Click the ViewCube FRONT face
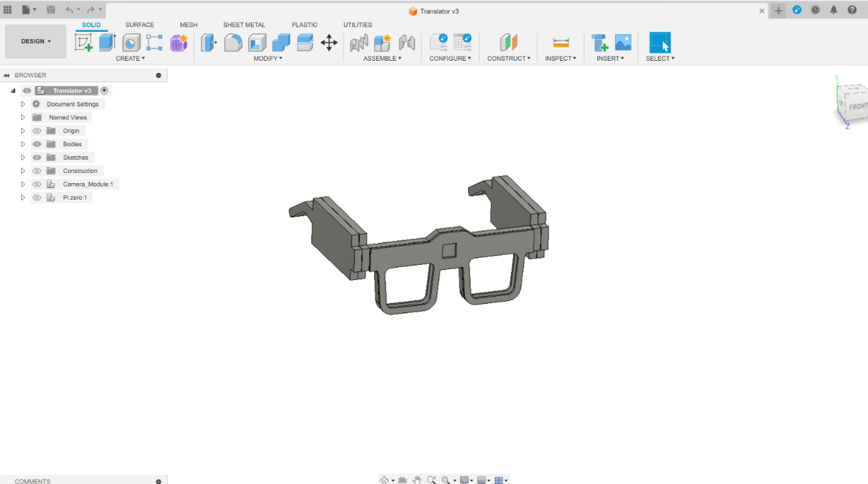This screenshot has width=868, height=484. (x=856, y=106)
